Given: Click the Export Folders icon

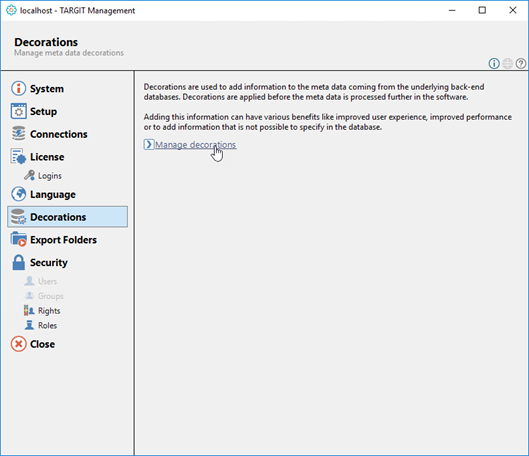Looking at the screenshot, I should tap(19, 239).
